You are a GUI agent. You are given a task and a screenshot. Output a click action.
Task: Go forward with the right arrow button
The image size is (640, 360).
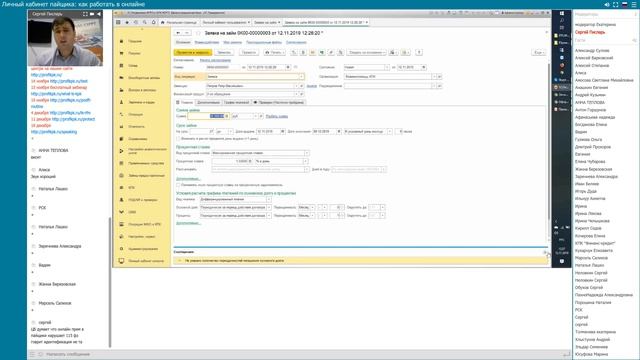click(x=187, y=33)
